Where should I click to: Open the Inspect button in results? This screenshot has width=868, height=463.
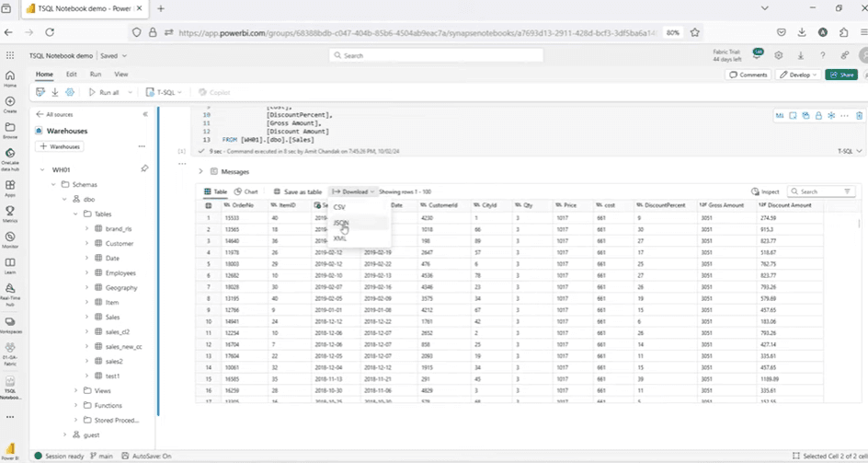765,191
